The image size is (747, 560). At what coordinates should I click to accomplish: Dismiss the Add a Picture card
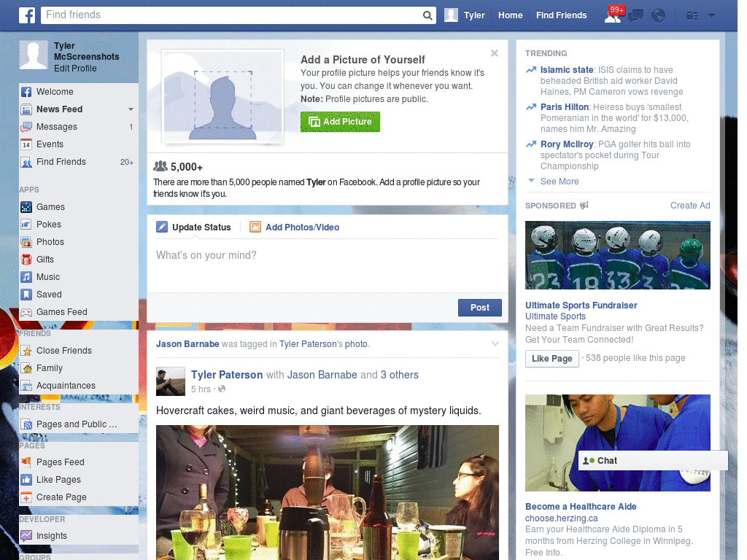pyautogui.click(x=495, y=53)
